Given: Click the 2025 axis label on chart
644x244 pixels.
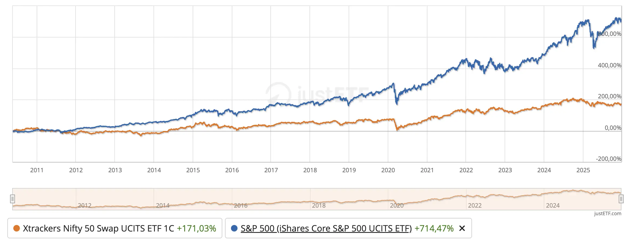Looking at the screenshot, I should (x=583, y=170).
